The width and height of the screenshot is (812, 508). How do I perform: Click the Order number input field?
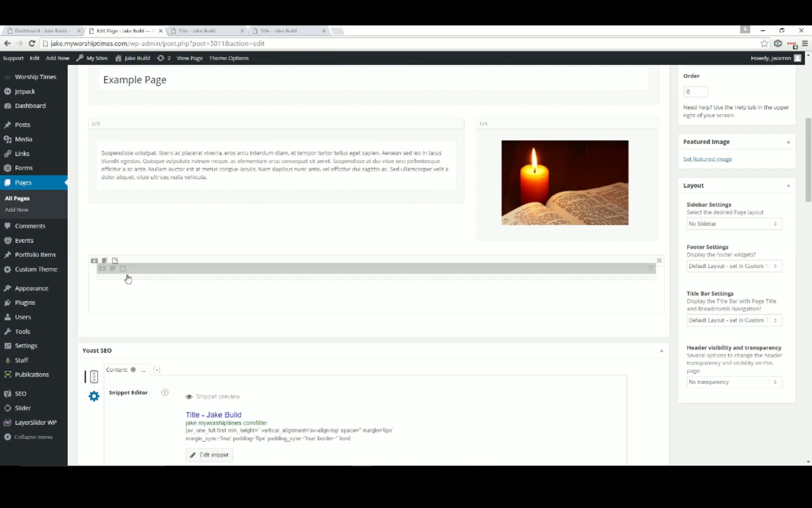(695, 92)
